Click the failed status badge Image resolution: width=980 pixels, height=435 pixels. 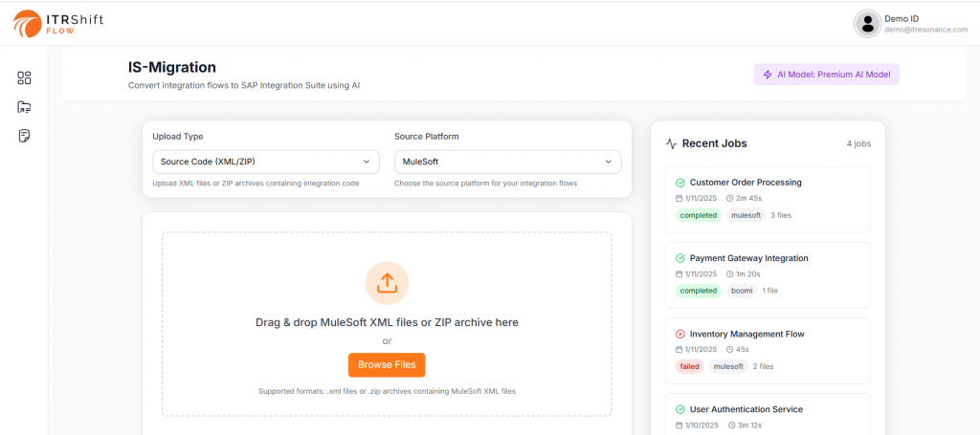(x=689, y=366)
